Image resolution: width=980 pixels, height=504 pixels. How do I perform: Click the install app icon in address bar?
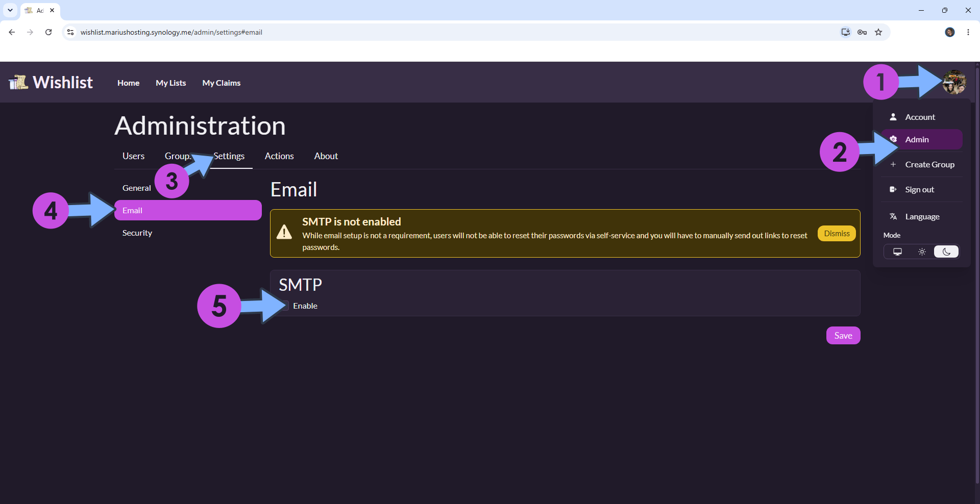pos(846,32)
